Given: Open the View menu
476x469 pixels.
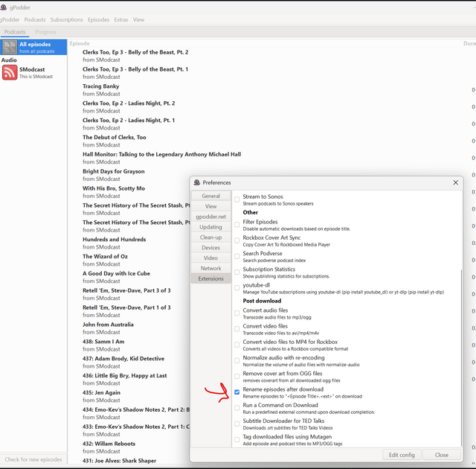Looking at the screenshot, I should [x=138, y=20].
